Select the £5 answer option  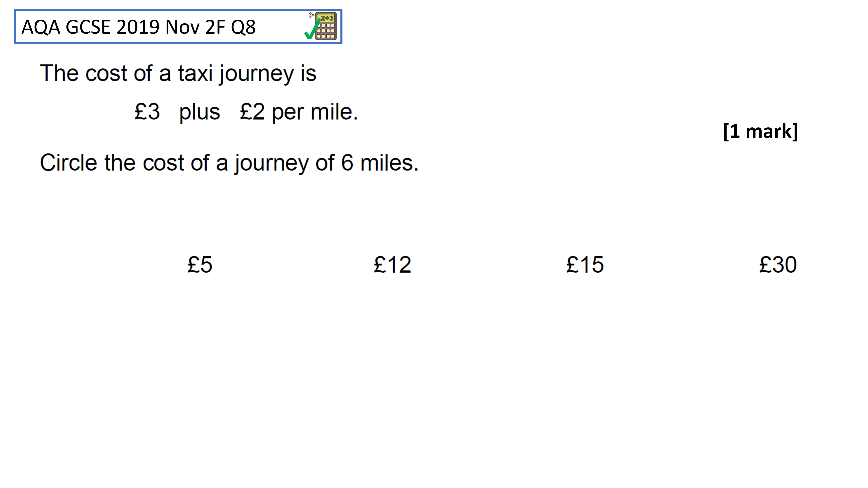(x=200, y=265)
